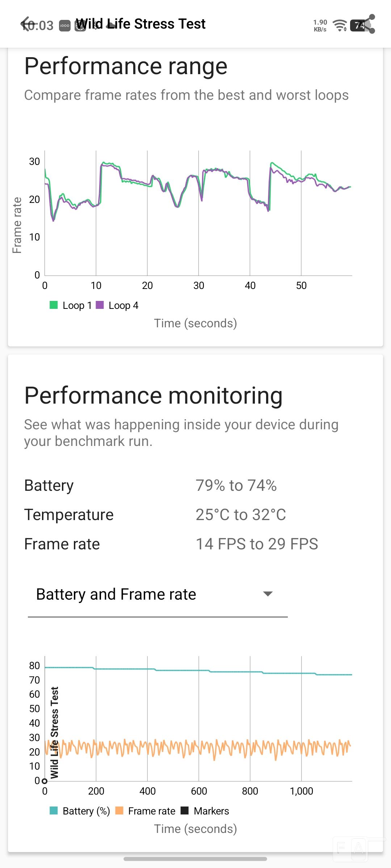Toggle Markers legend series
The width and height of the screenshot is (391, 868).
click(205, 811)
